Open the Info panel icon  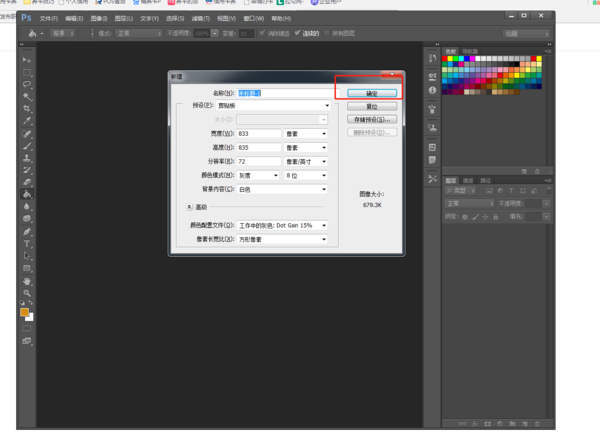(x=432, y=90)
